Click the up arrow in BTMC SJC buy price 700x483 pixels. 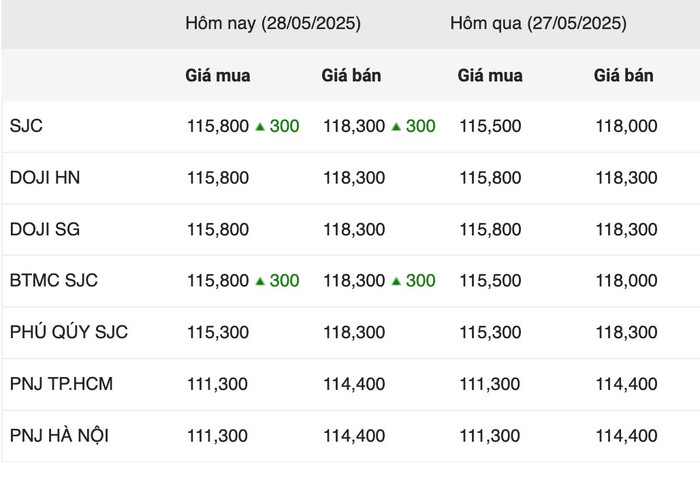pyautogui.click(x=260, y=281)
